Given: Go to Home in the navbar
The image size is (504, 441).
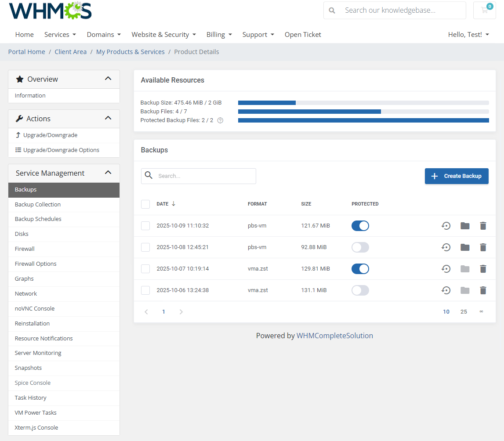Looking at the screenshot, I should coord(25,34).
